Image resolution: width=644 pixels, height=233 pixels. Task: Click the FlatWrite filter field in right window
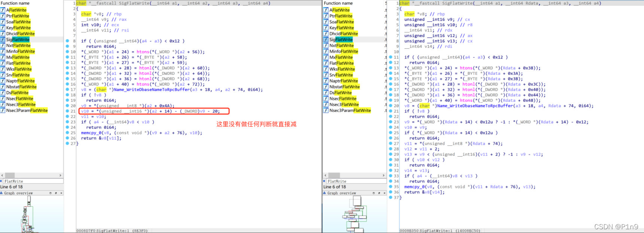(x=356, y=181)
